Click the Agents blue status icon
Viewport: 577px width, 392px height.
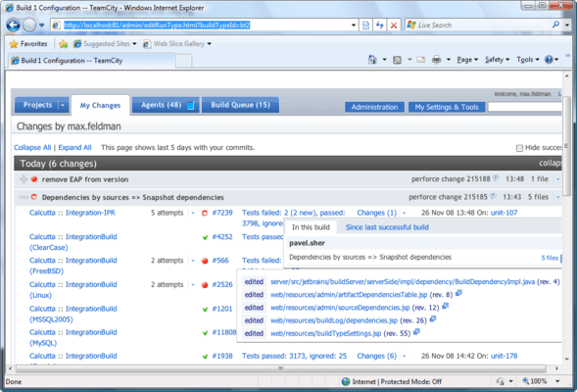click(190, 105)
